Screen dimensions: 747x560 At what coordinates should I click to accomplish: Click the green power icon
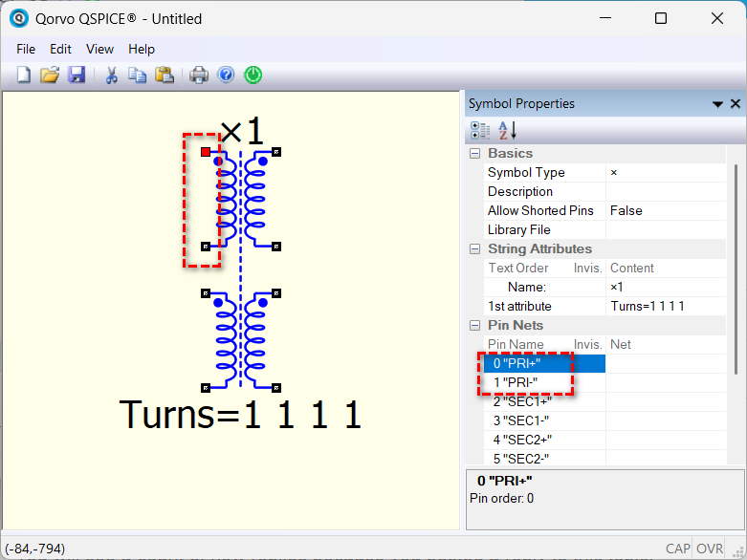click(x=253, y=75)
